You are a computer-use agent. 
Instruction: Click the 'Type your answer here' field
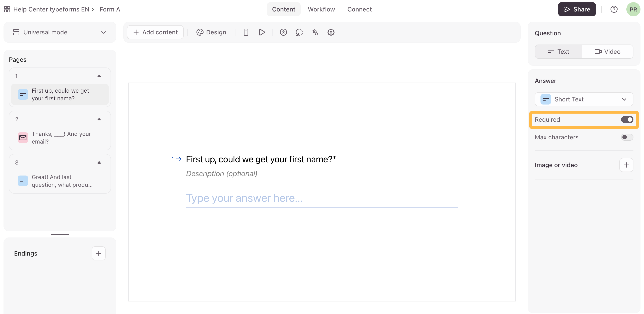pyautogui.click(x=322, y=198)
